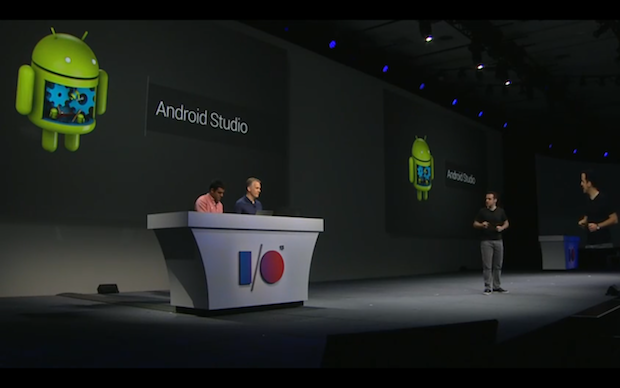
Task: Click the topmost blue ceiling light
Action: tap(333, 44)
